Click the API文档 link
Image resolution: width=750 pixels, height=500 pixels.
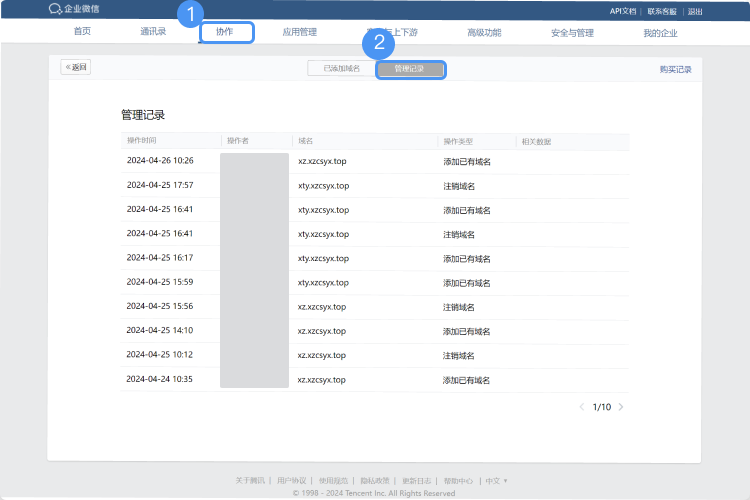(x=623, y=11)
